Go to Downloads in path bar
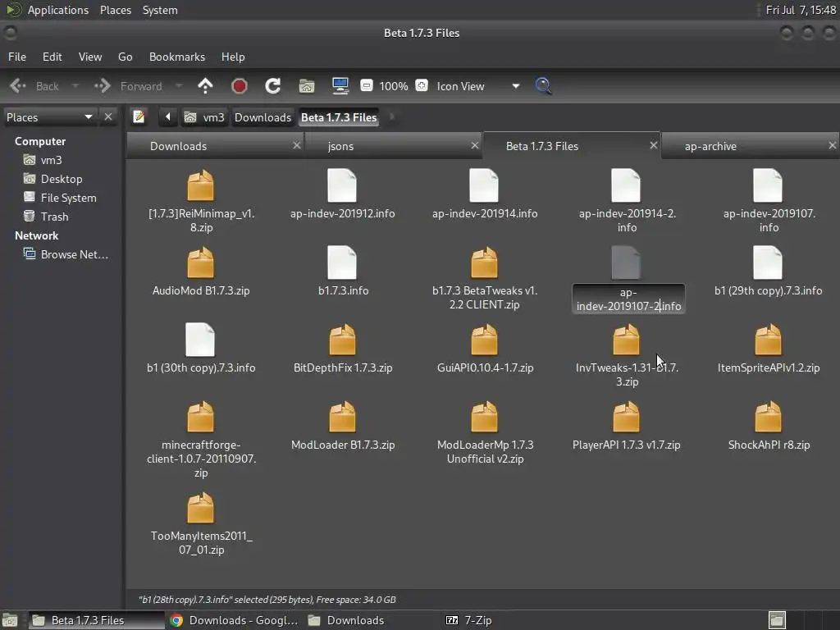 [262, 117]
